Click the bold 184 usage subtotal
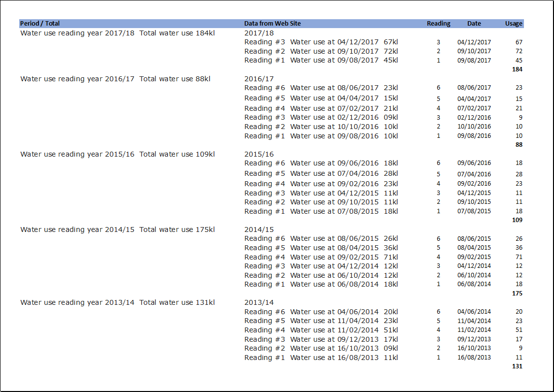554x392 pixels. coord(517,69)
